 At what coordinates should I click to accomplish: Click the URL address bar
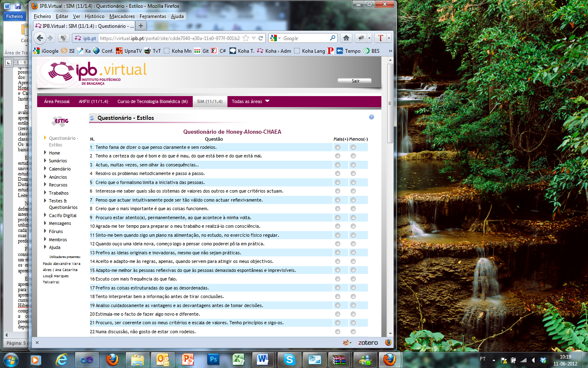169,38
